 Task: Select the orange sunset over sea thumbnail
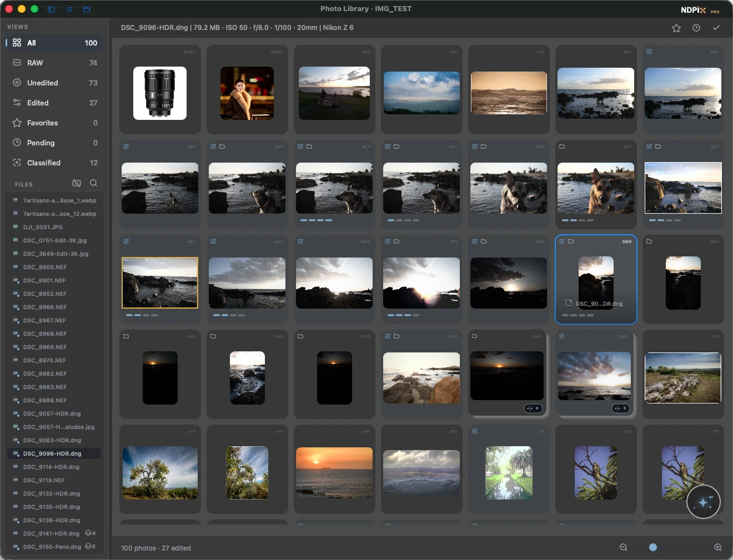[x=334, y=473]
